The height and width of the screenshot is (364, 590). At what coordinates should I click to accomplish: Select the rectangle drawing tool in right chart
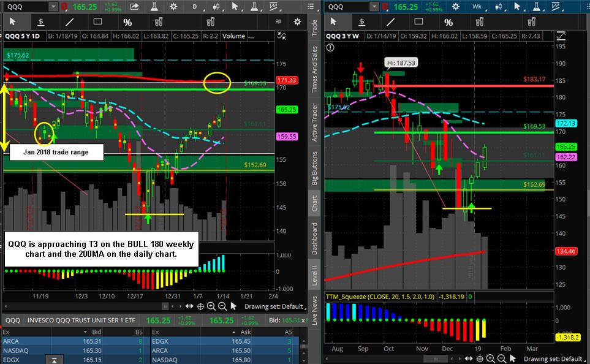tap(418, 22)
